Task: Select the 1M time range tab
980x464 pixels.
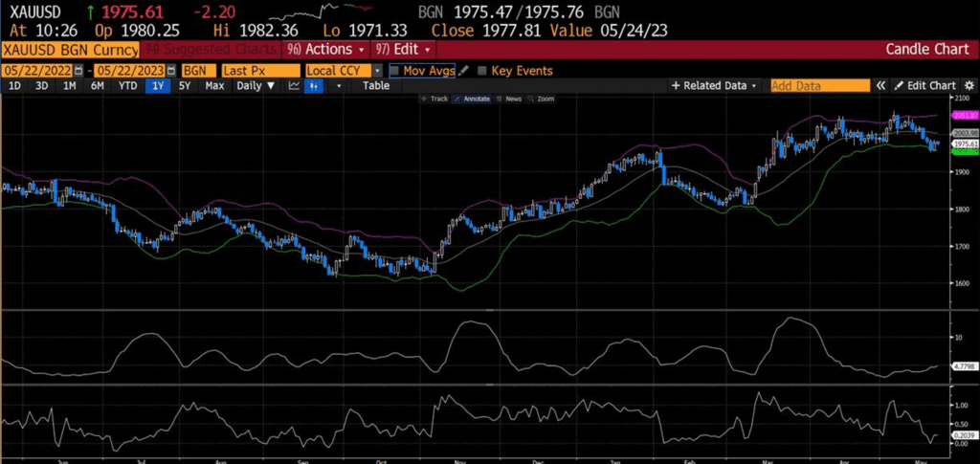Action: (x=69, y=86)
